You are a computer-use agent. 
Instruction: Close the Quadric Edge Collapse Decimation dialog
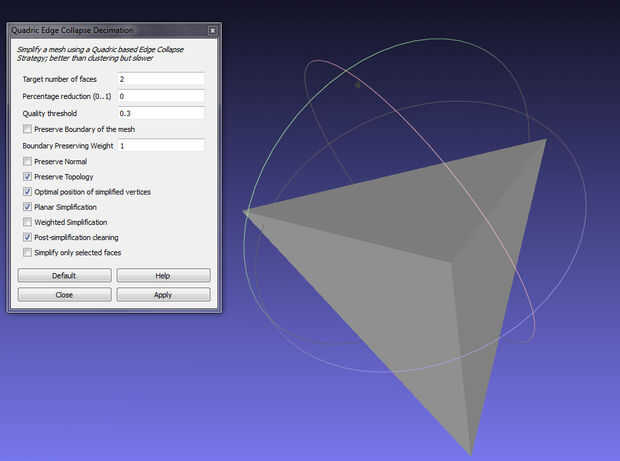pyautogui.click(x=212, y=30)
